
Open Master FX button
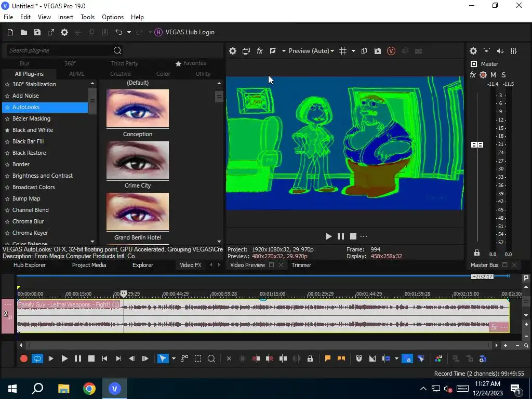473,75
